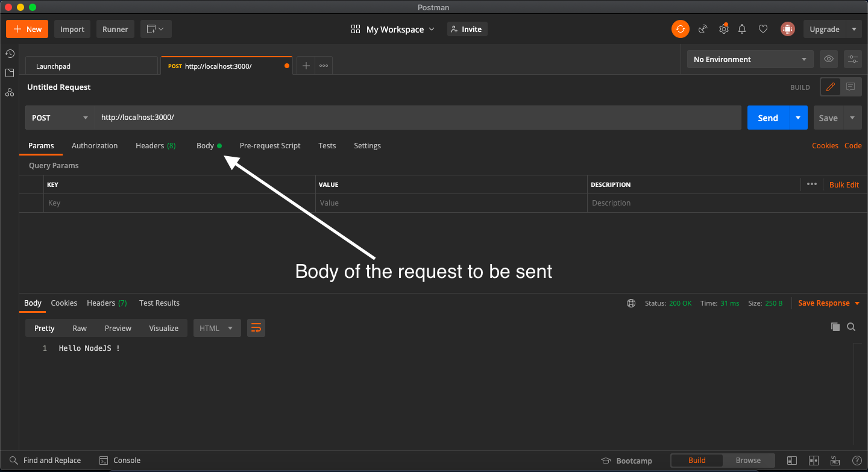This screenshot has width=868, height=472.
Task: Open the No Environment dropdown
Action: tap(750, 59)
